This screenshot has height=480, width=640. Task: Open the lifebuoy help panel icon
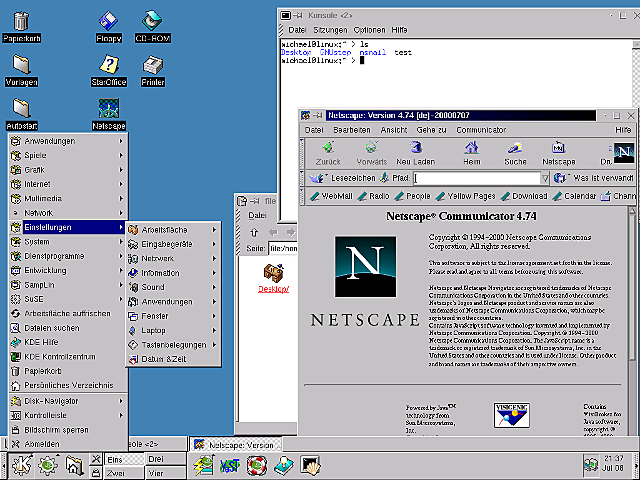tap(257, 465)
